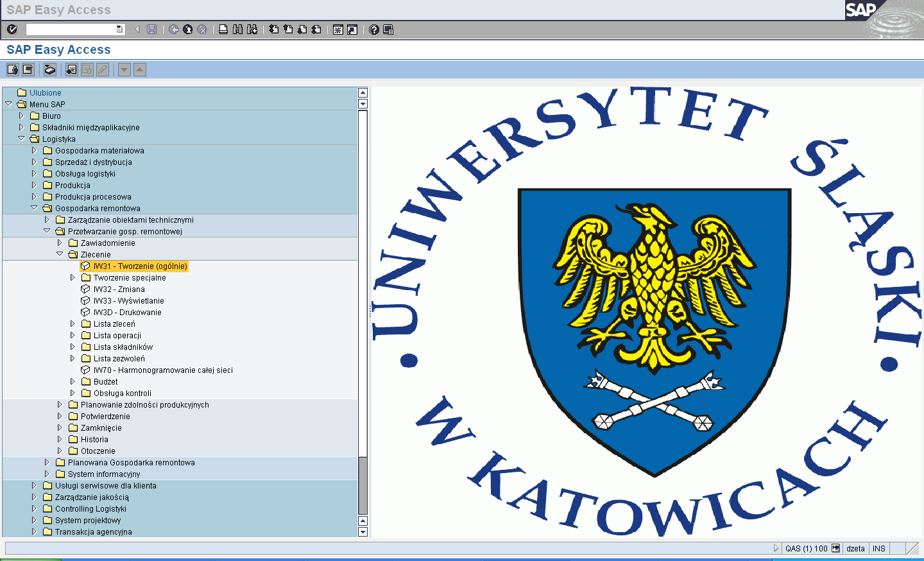Click the Save diskette icon
This screenshot has height=561, width=924.
(x=152, y=30)
